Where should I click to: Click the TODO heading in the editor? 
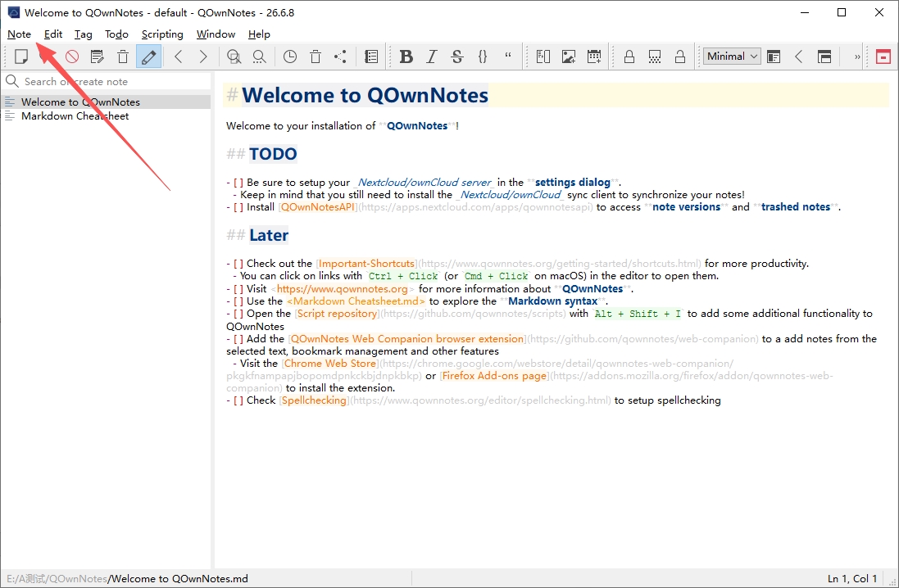(x=273, y=154)
